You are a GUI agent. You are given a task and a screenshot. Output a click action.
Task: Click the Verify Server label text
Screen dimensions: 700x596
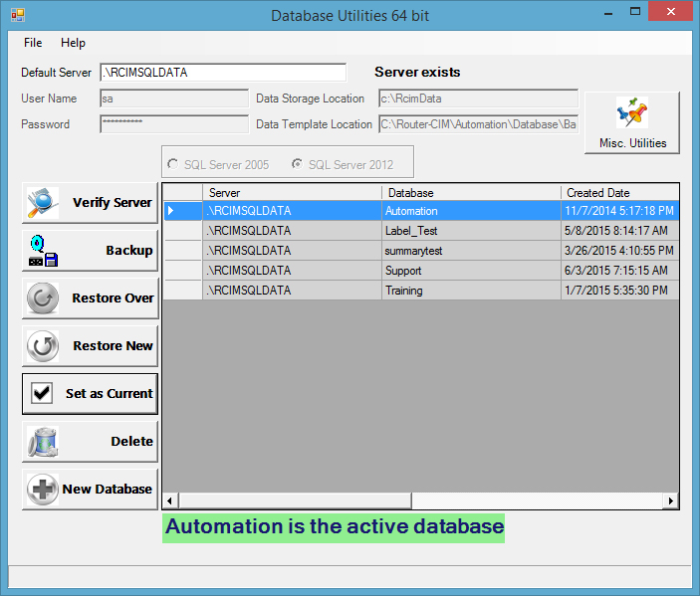[113, 203]
